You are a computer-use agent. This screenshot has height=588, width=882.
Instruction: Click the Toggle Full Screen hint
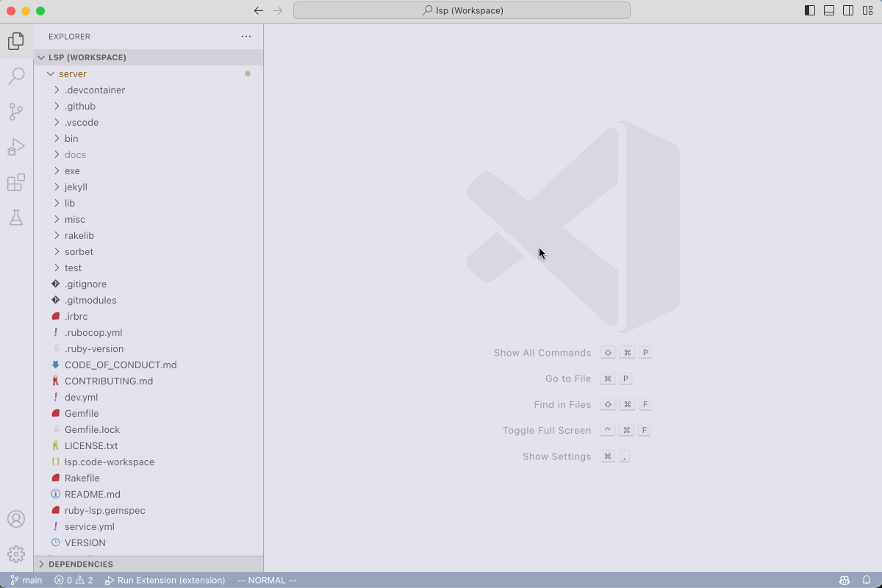tap(547, 431)
